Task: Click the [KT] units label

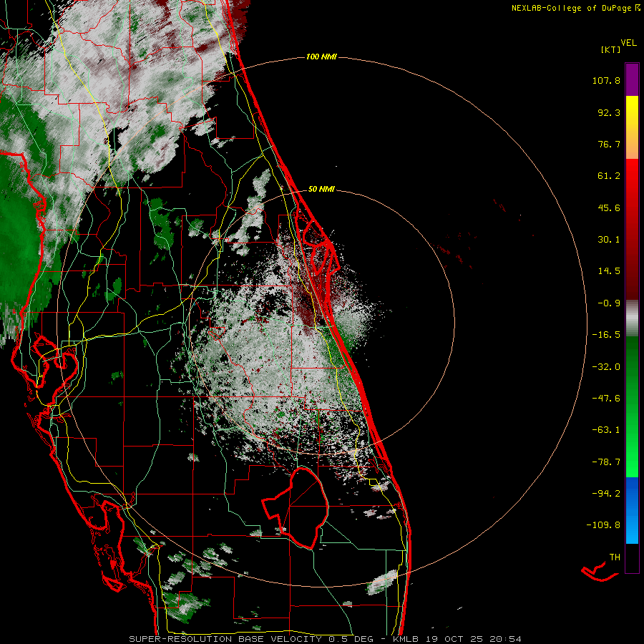Action: click(610, 49)
